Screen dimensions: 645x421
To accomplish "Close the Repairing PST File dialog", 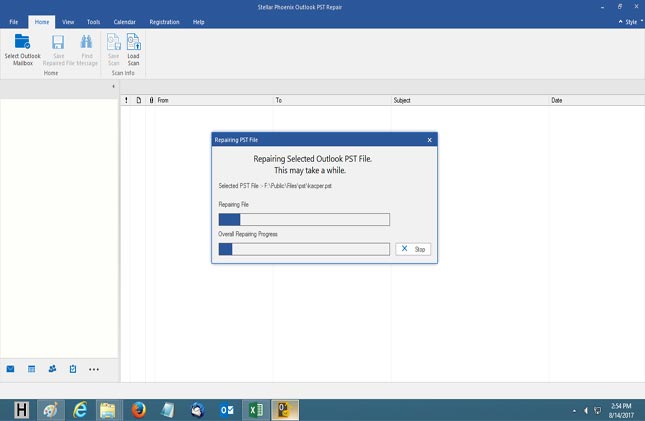I will [429, 140].
